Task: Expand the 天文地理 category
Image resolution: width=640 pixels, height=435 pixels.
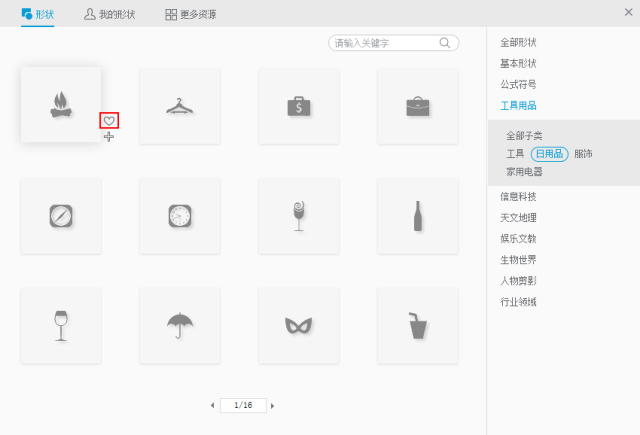Action: (518, 218)
